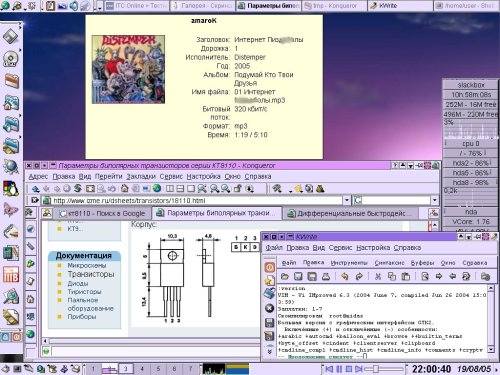500x375 pixels.
Task: Switch to 'Дифференциальные быстродейс...' tab
Action: pos(352,213)
